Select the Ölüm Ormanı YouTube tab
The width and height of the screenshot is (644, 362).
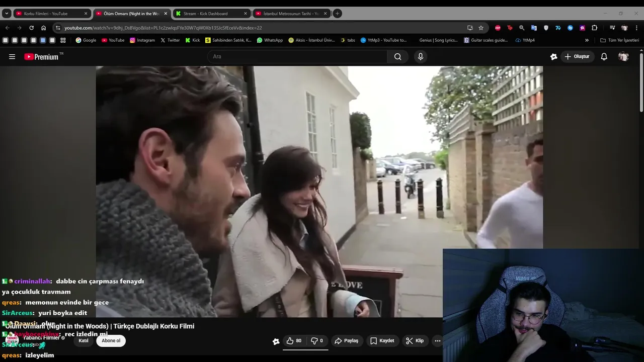pyautogui.click(x=131, y=14)
